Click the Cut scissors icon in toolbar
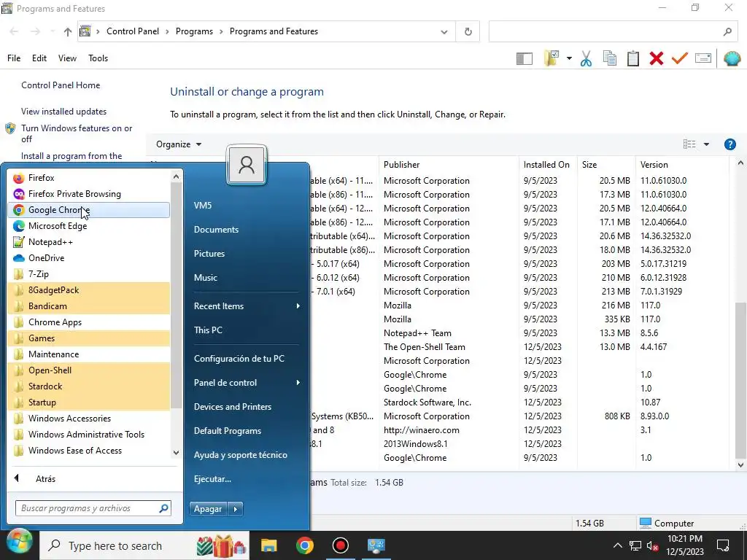The width and height of the screenshot is (747, 560). tap(586, 58)
